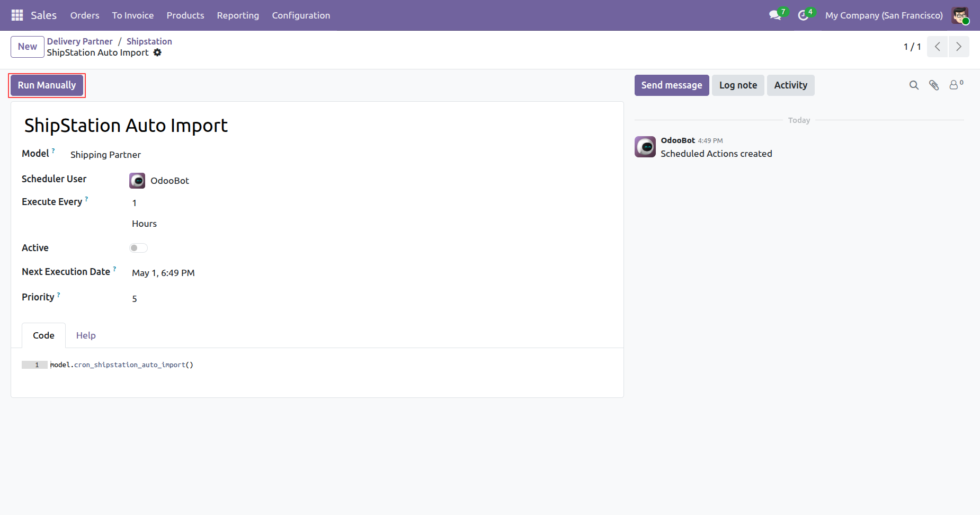
Task: Click the Sales app title
Action: click(x=43, y=15)
